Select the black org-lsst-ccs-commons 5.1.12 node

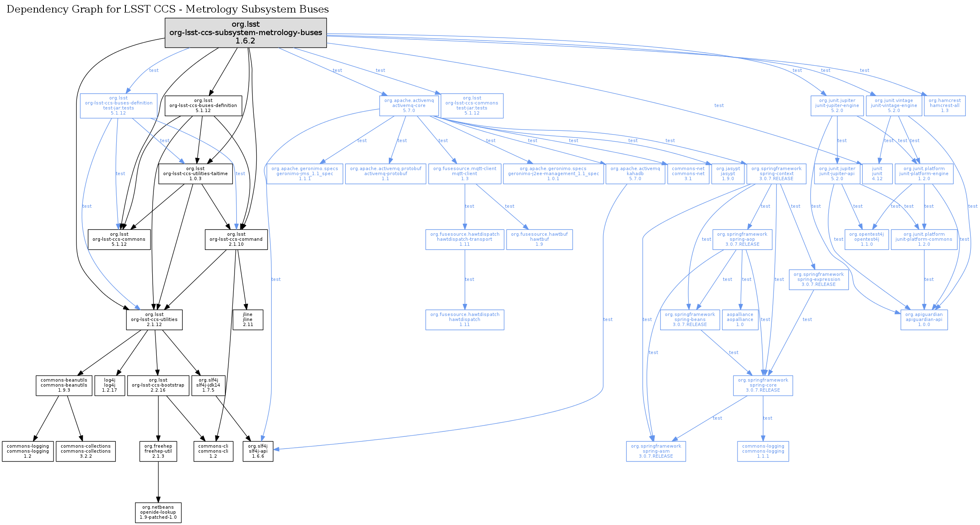point(119,239)
